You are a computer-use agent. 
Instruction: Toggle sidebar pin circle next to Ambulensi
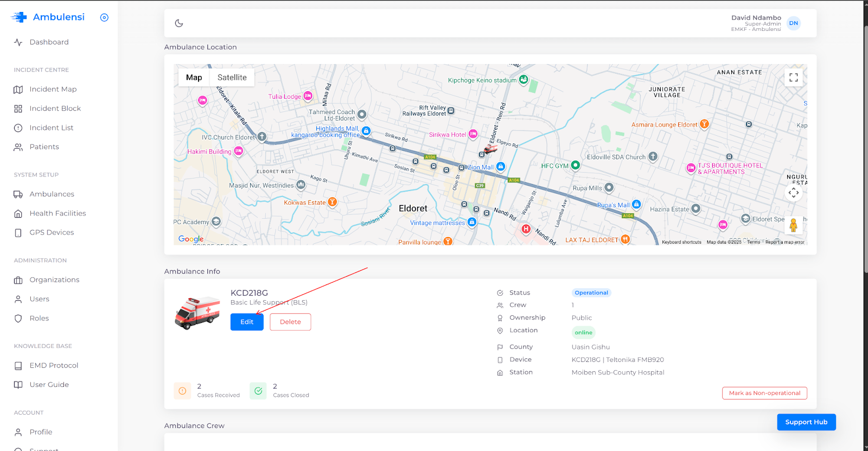click(x=104, y=17)
